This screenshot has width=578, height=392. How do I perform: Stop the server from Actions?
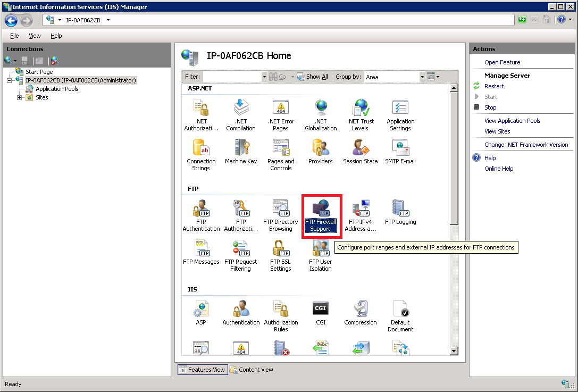490,107
